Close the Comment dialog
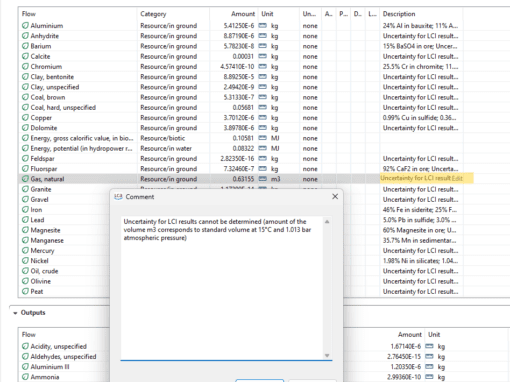Viewport: 510px width, 382px height. [x=335, y=197]
